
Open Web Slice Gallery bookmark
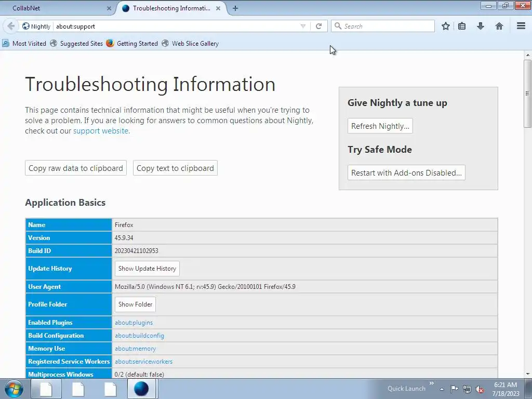coord(190,44)
